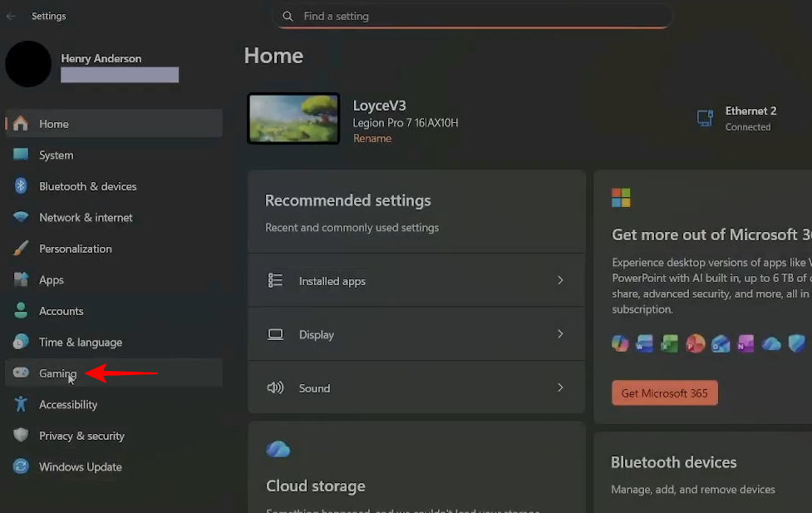Viewport: 812px width, 513px height.
Task: Click the Find a setting search box
Action: [x=472, y=16]
